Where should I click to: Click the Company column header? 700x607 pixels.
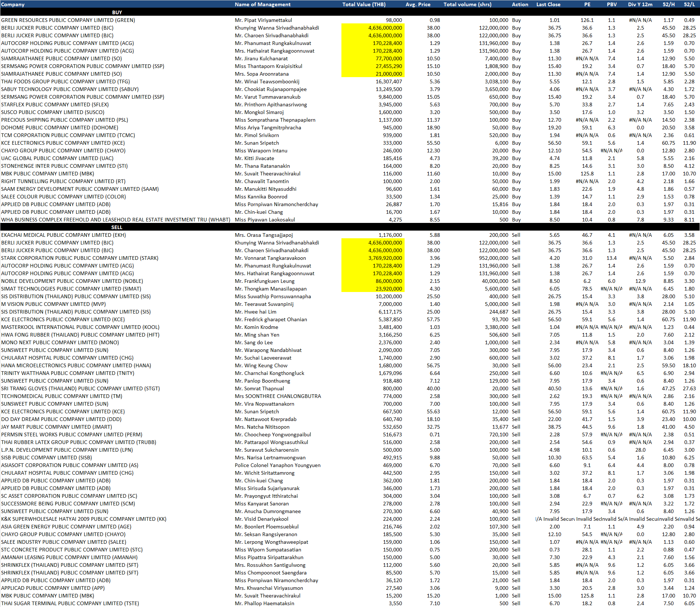tap(13, 4)
